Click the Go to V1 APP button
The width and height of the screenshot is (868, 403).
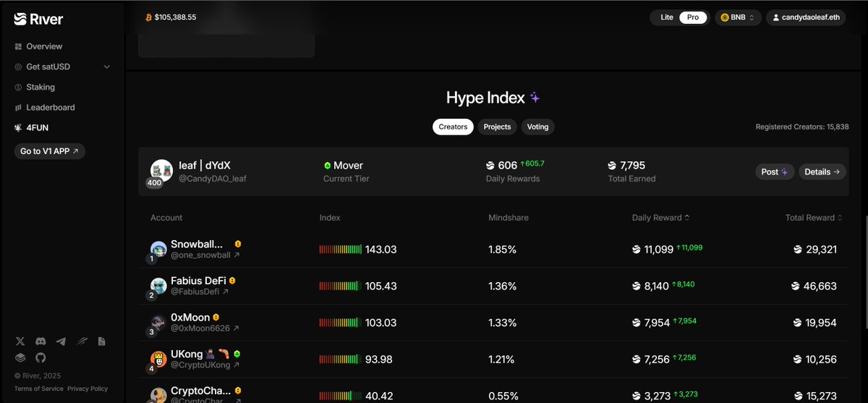click(49, 151)
